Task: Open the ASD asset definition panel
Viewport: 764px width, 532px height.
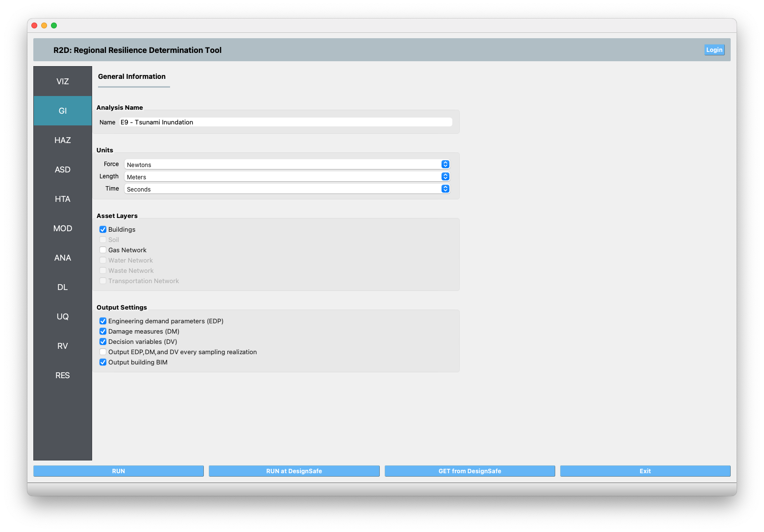Action: point(62,169)
